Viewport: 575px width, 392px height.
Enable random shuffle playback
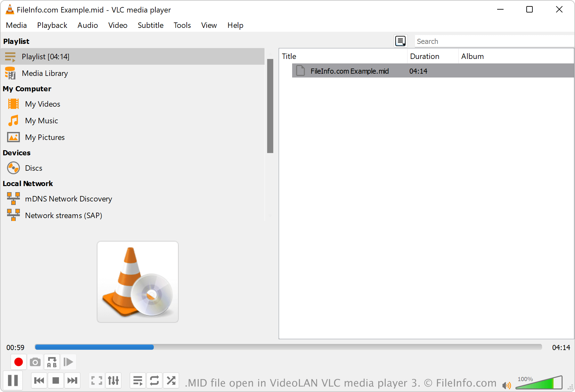pyautogui.click(x=171, y=380)
